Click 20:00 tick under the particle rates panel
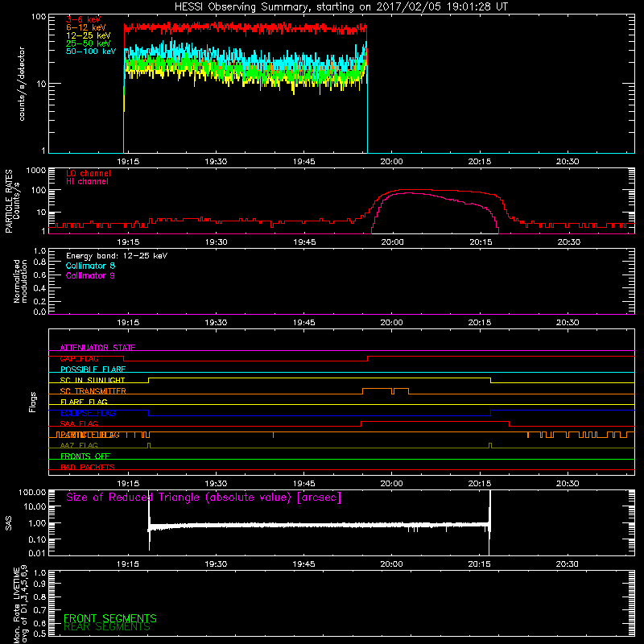This screenshot has height=644, width=644. [392, 242]
